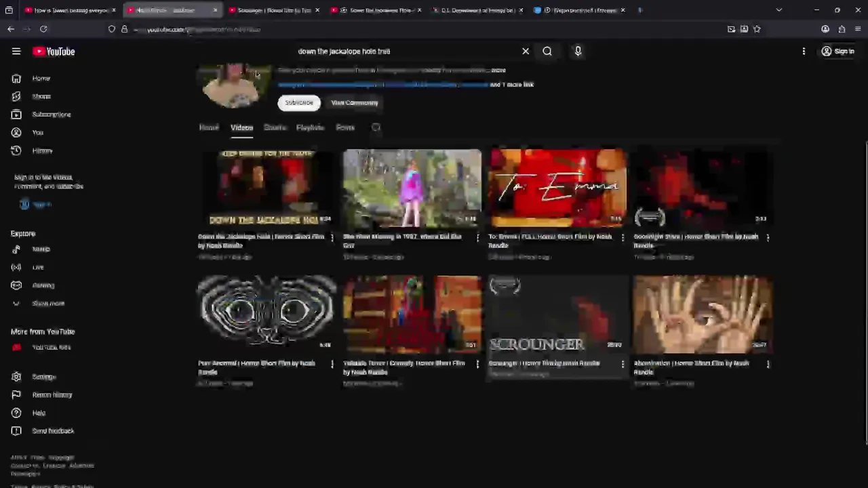Open the Comedy Horror Short Film thumbnail
The height and width of the screenshot is (488, 868).
[412, 314]
